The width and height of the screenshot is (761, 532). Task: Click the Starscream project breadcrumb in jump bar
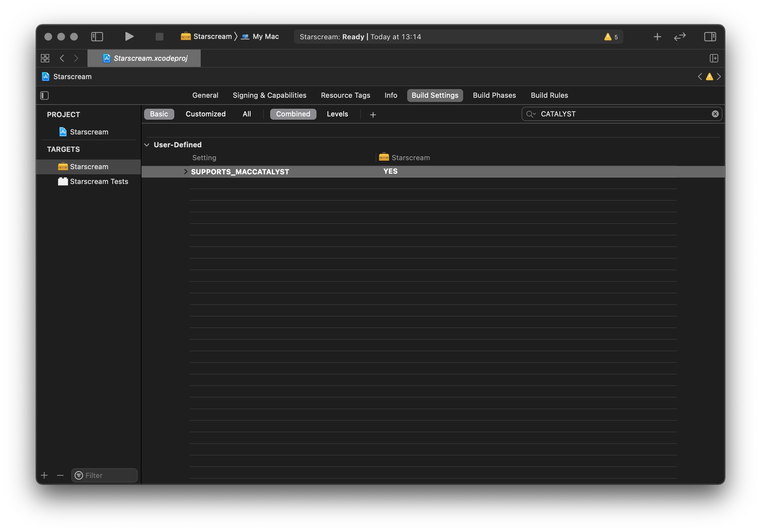pyautogui.click(x=67, y=77)
